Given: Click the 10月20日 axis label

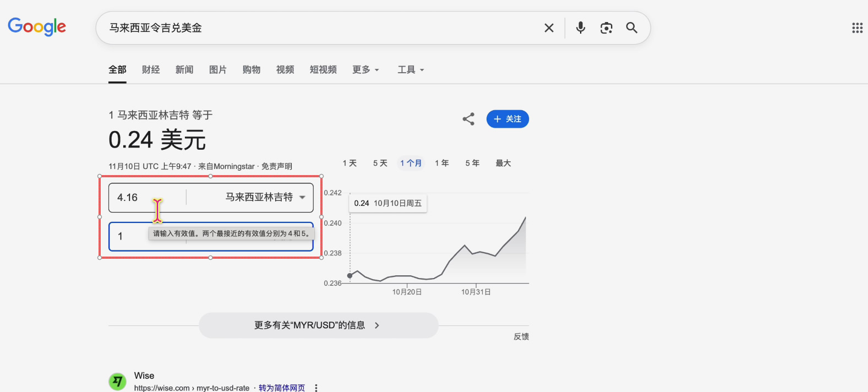Looking at the screenshot, I should click(x=407, y=292).
